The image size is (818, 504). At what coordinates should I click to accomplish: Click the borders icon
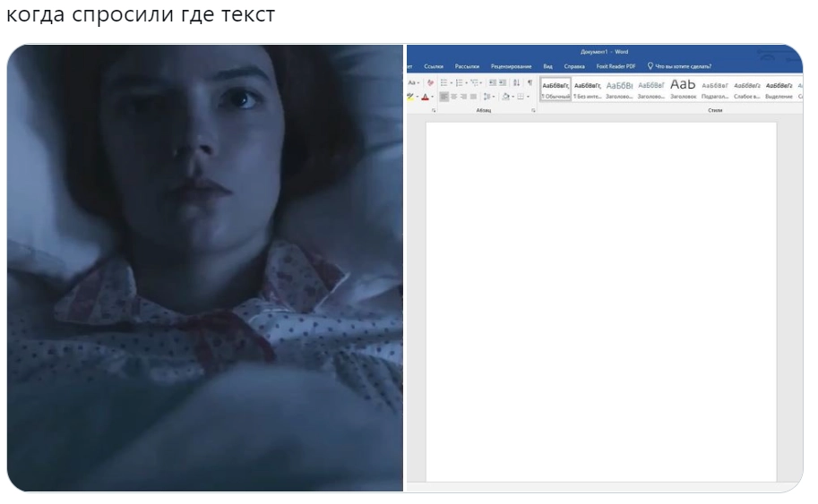(519, 97)
